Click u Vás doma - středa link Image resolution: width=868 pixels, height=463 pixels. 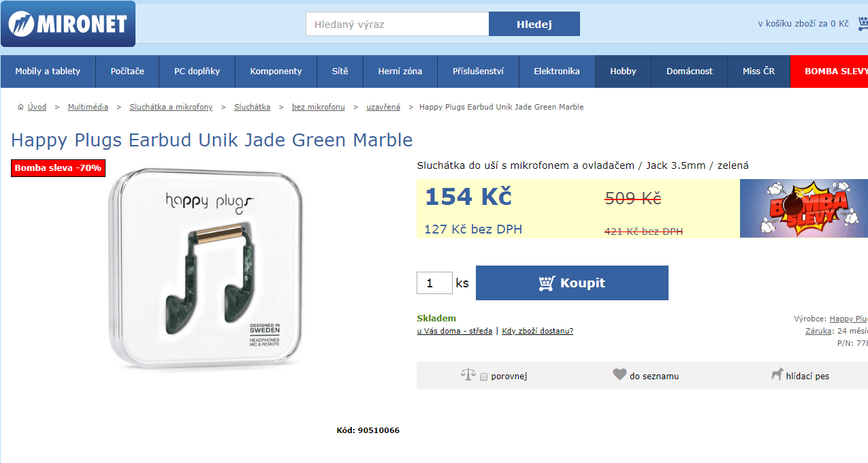pyautogui.click(x=455, y=331)
